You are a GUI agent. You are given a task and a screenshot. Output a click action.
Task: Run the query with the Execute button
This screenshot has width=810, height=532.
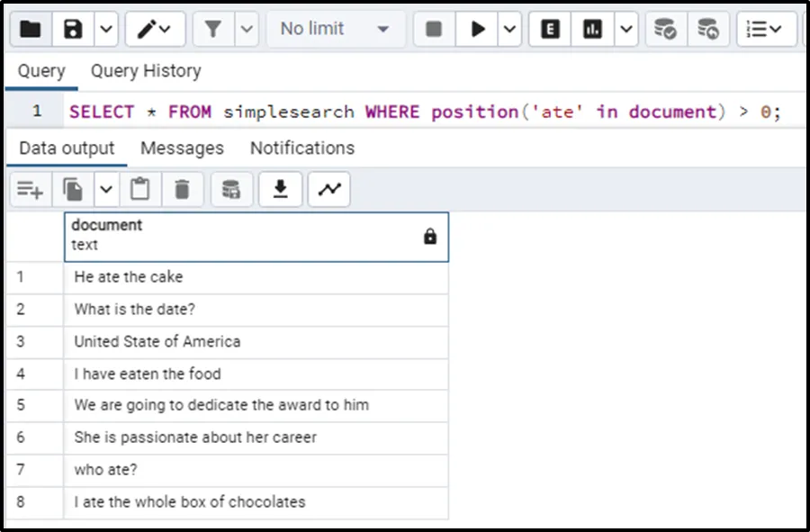point(477,30)
